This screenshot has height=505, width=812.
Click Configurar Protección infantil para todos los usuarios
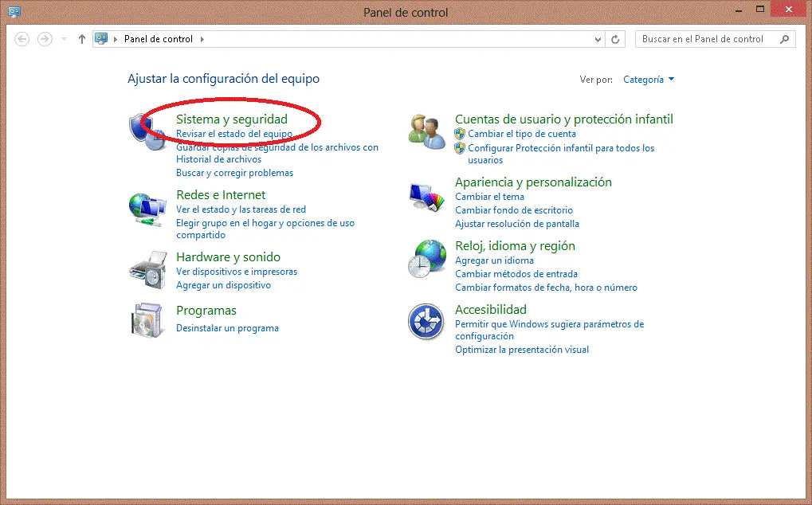pos(561,154)
